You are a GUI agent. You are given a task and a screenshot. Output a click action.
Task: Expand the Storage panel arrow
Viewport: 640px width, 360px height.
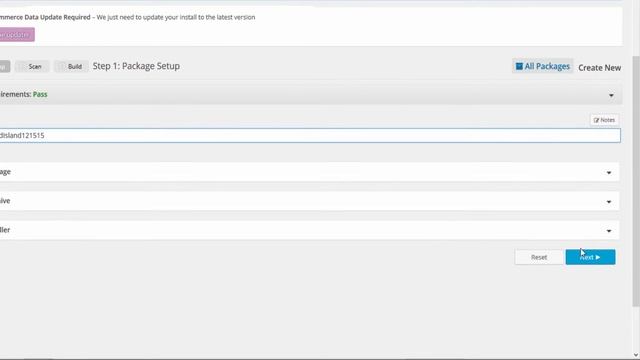(609, 173)
